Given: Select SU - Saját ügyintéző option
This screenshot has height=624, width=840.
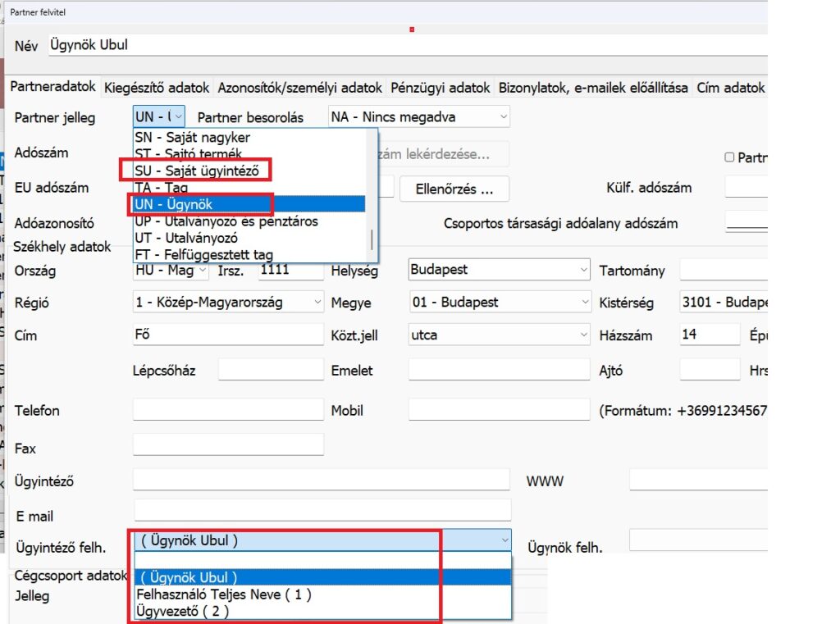Looking at the screenshot, I should (249, 171).
